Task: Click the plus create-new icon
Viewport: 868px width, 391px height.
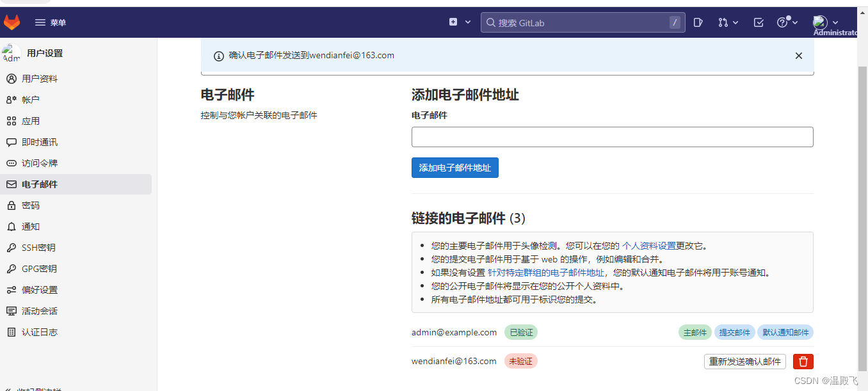Action: click(453, 22)
